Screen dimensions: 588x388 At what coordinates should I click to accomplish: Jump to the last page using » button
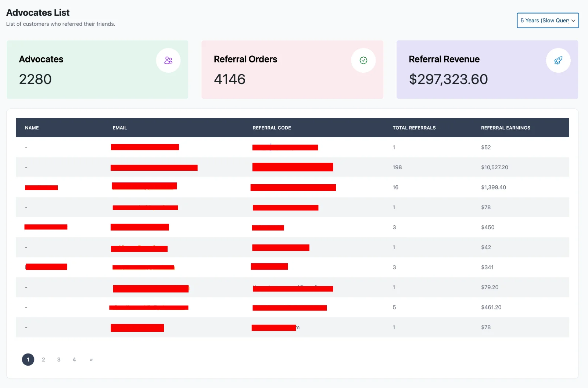(x=91, y=359)
